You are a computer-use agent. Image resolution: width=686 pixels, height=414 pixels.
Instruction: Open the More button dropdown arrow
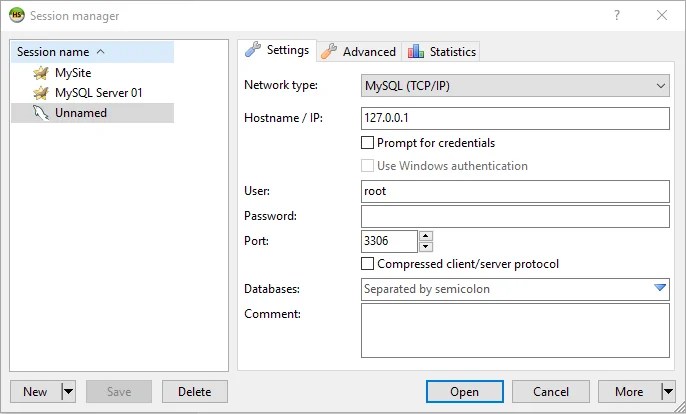tap(668, 391)
